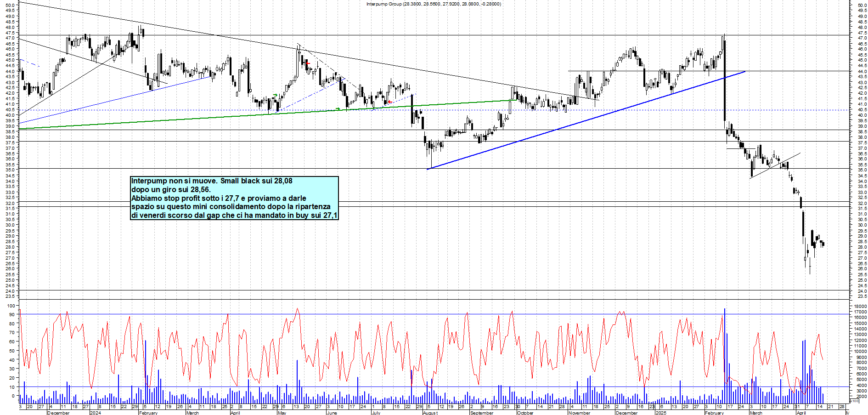Select the 13000 volume axis value
Image resolution: width=868 pixels, height=415 pixels.
(x=861, y=335)
